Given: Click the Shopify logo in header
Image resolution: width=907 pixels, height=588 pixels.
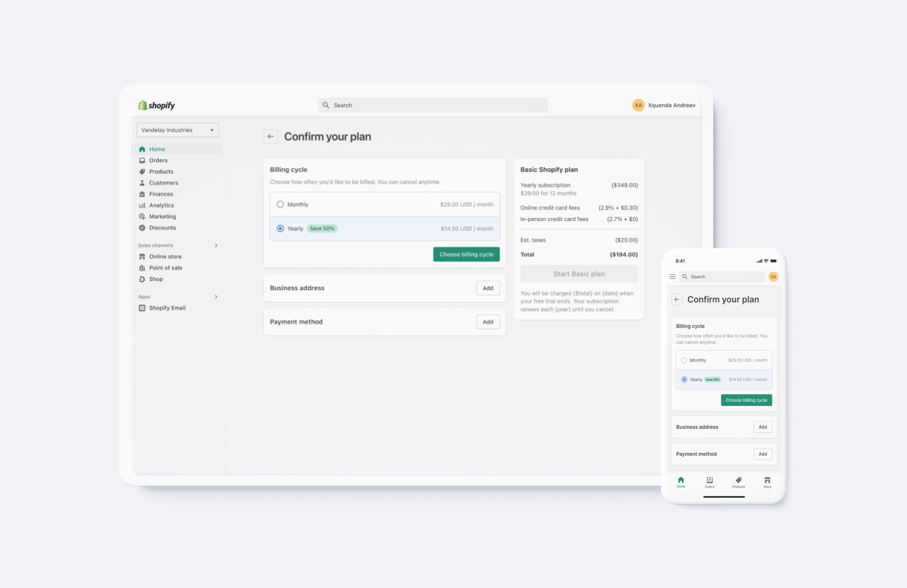Looking at the screenshot, I should pyautogui.click(x=156, y=105).
